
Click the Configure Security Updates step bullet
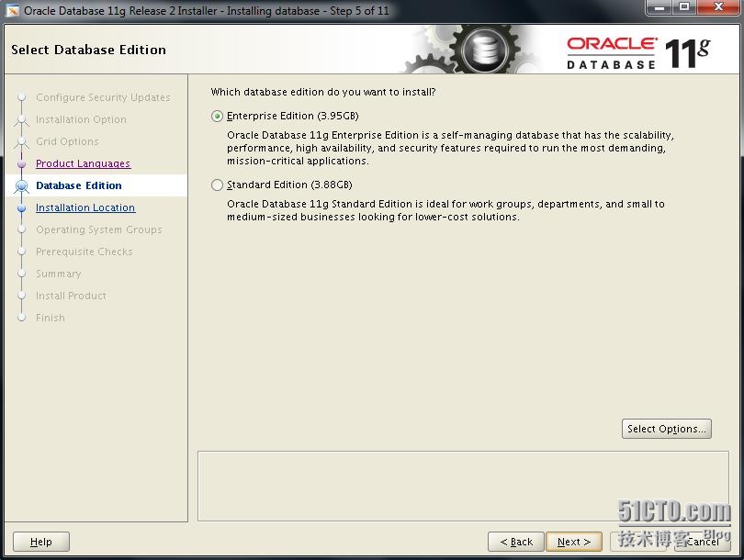pos(21,97)
